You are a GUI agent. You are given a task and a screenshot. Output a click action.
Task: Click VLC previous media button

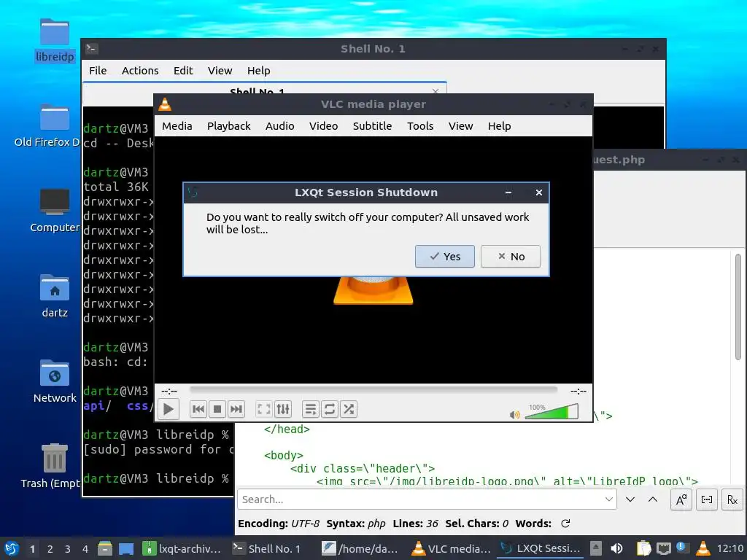pyautogui.click(x=198, y=409)
